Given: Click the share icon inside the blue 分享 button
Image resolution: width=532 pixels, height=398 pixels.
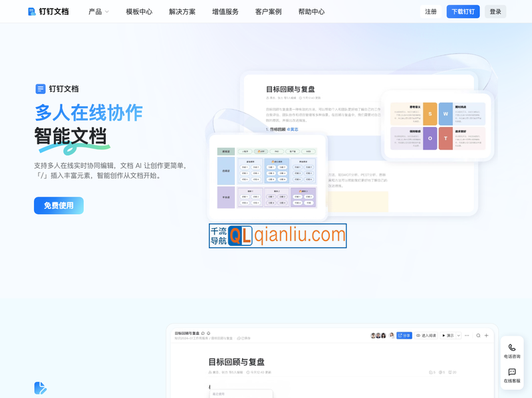Looking at the screenshot, I should (400, 336).
